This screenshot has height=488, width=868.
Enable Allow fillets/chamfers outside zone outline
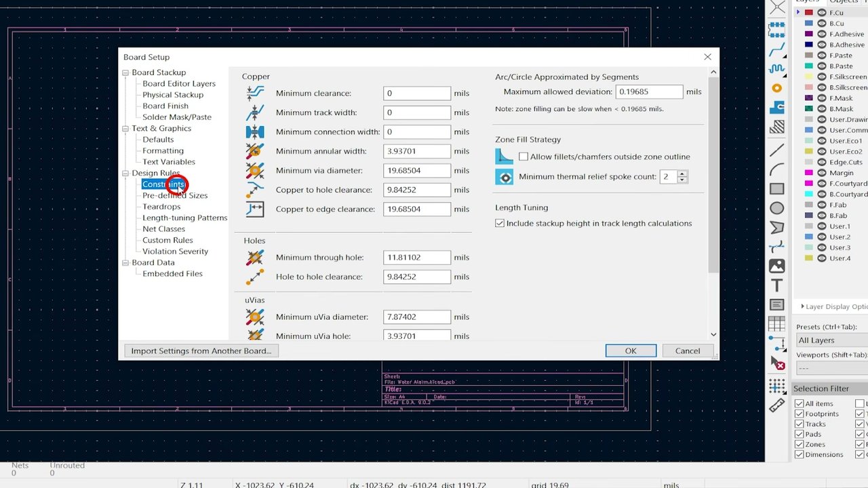[x=524, y=157]
